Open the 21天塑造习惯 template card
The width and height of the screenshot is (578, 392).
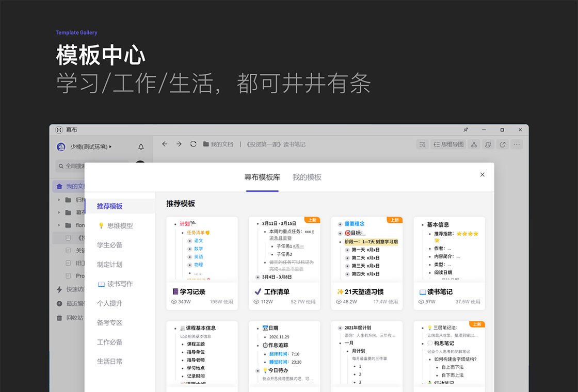[367, 263]
